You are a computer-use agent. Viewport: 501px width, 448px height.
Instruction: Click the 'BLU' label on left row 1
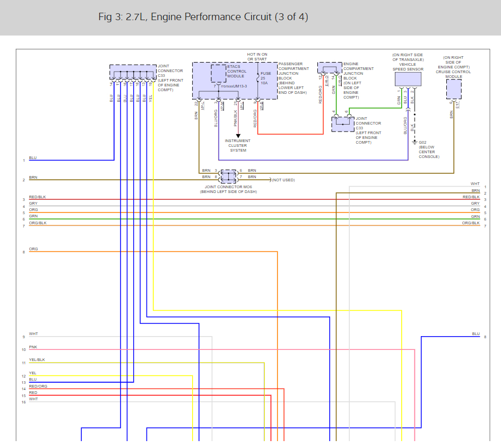click(x=33, y=157)
